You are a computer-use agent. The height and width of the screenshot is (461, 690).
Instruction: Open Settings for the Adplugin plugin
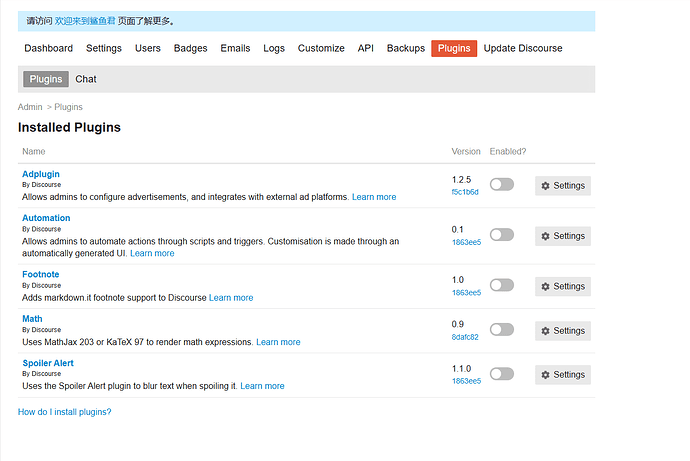pos(563,186)
